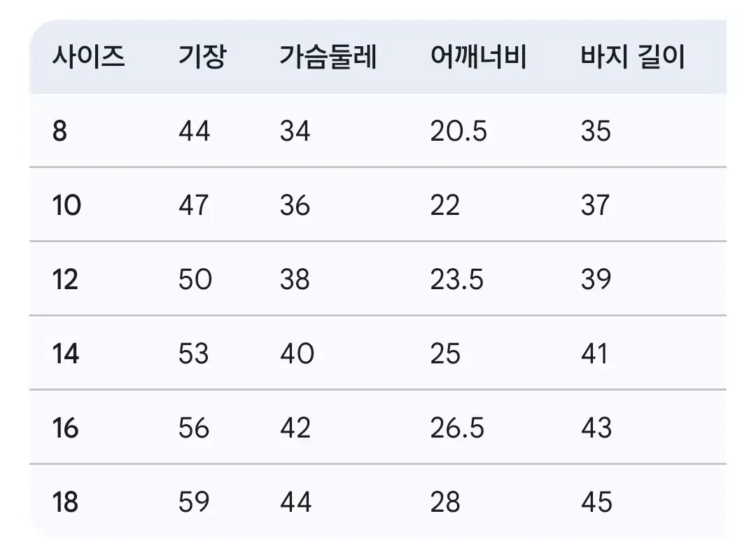This screenshot has height=558, width=756.
Task: Select the length value 53
Action: point(193,354)
